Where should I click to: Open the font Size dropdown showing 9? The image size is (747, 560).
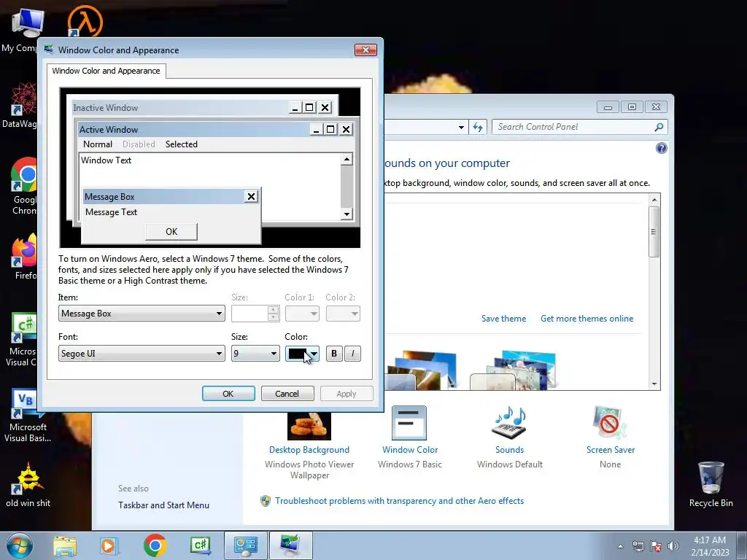pyautogui.click(x=255, y=354)
